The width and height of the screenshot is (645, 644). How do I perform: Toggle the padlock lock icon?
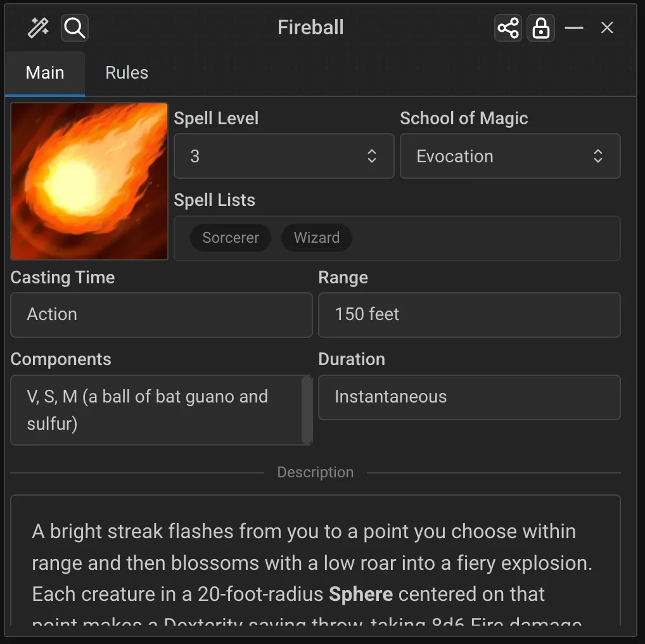[541, 28]
